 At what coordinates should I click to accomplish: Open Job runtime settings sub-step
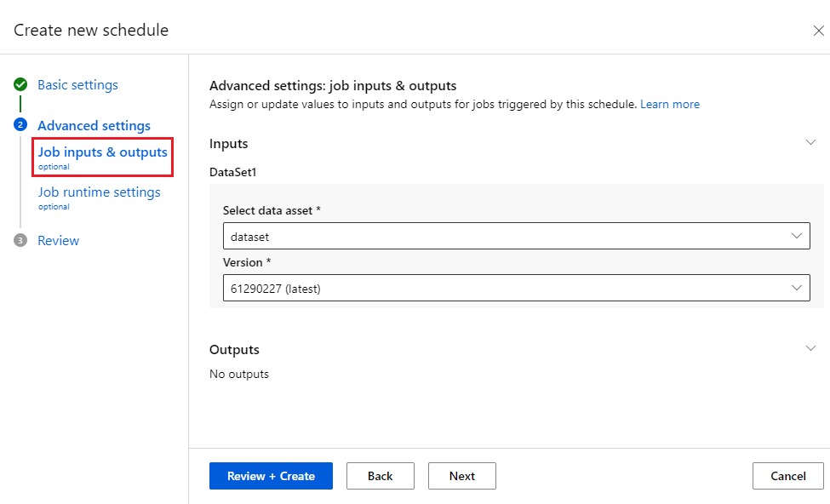tap(99, 192)
